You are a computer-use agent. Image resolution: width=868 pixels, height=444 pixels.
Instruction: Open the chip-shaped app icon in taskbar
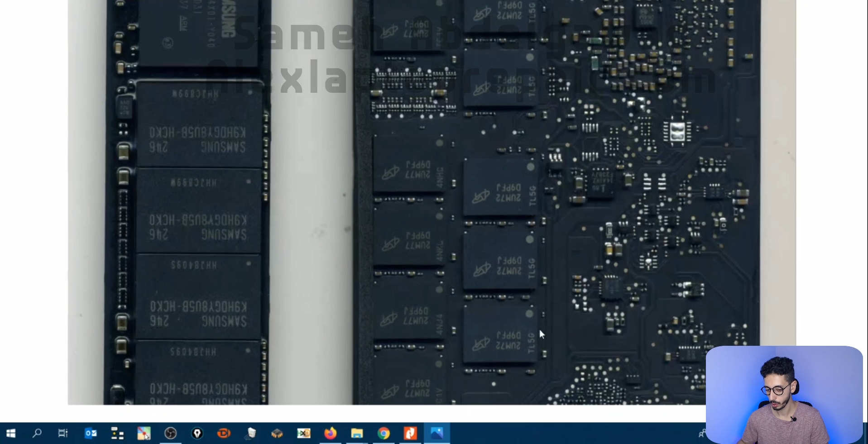pyautogui.click(x=277, y=433)
